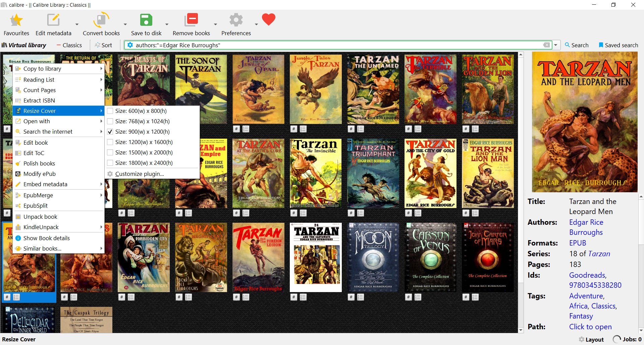Check the Size: 600(w) x 800(h) option
The height and width of the screenshot is (345, 644).
click(110, 111)
